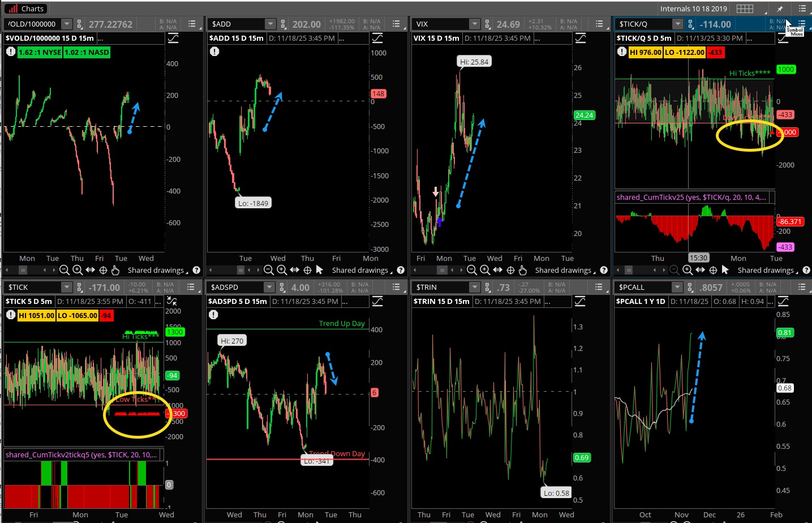The image size is (812, 523).
Task: Select the crosshair pan tool on VIX chart
Action: (x=510, y=270)
